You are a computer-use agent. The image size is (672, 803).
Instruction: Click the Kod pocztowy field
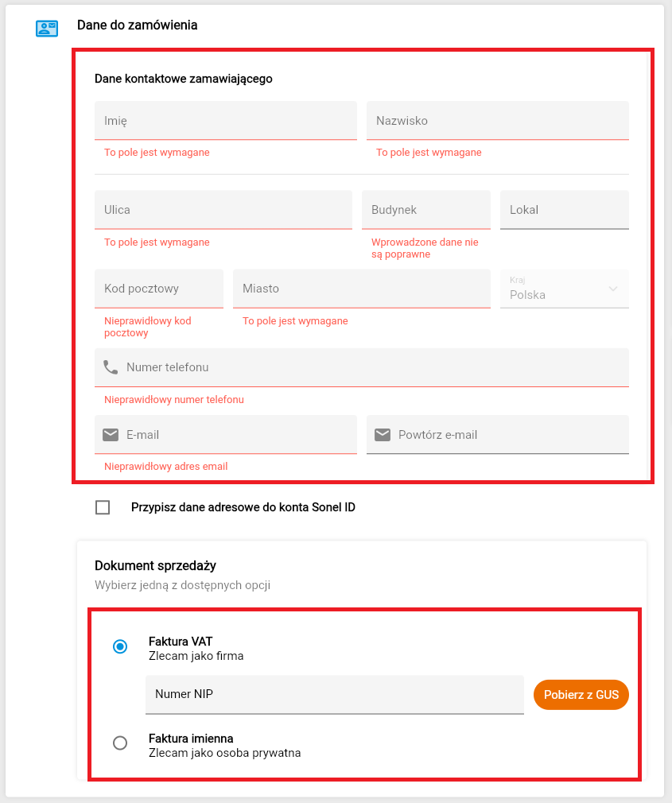158,289
